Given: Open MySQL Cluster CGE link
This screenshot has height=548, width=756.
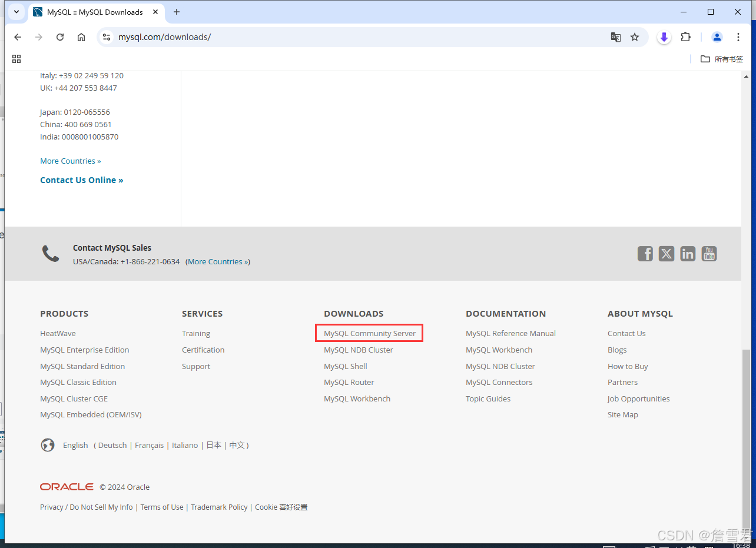Looking at the screenshot, I should [x=74, y=398].
